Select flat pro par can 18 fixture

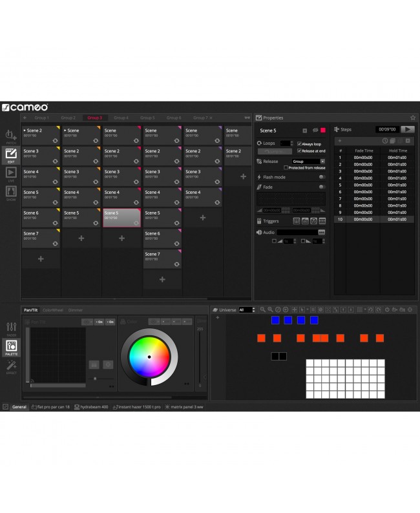click(50, 407)
